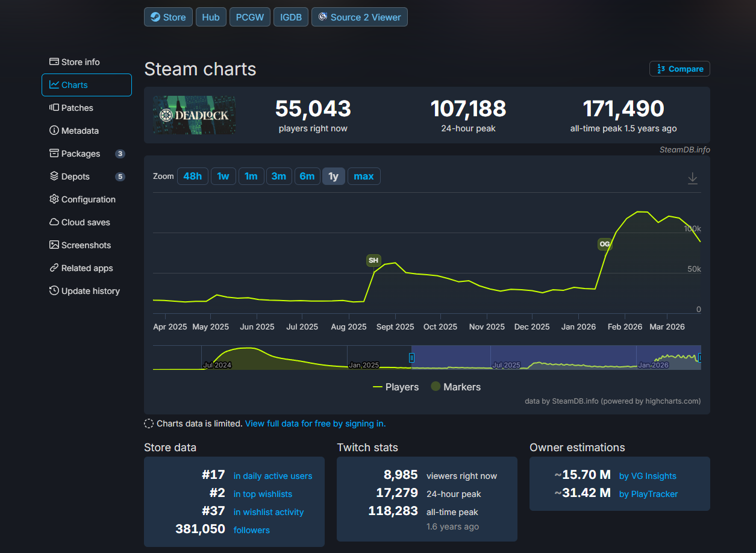Click the ~15.70 M owner estimate
756x553 pixels.
click(583, 475)
